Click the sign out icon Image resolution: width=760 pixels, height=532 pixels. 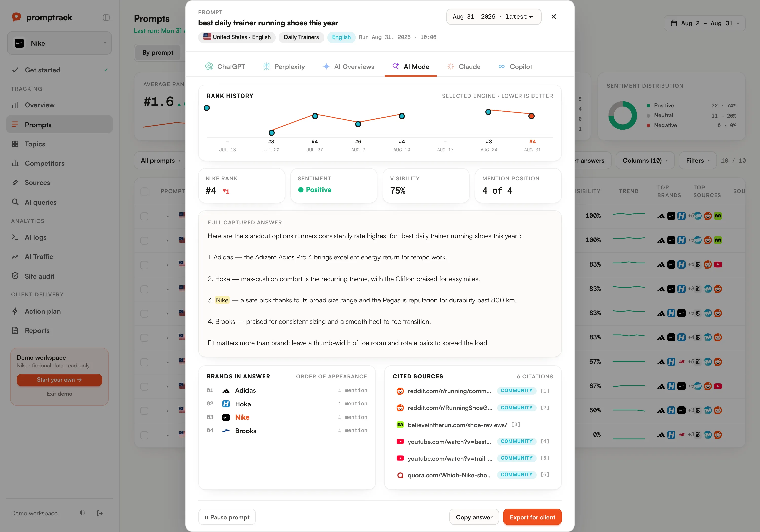point(100,513)
